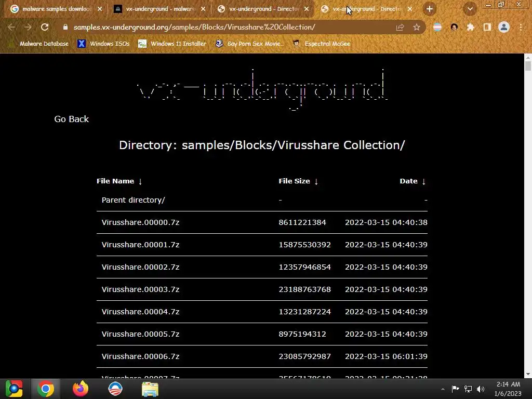The image size is (532, 399).
Task: Sort by File Name column
Action: (119, 181)
